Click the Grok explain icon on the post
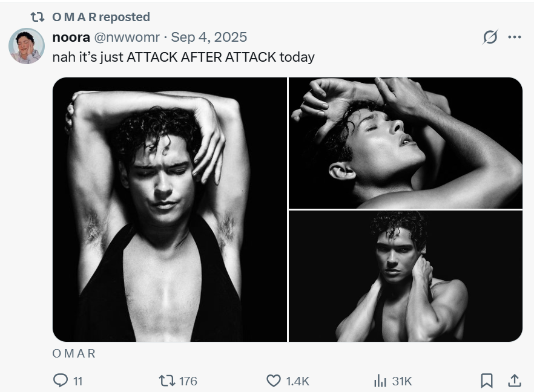 [x=490, y=38]
